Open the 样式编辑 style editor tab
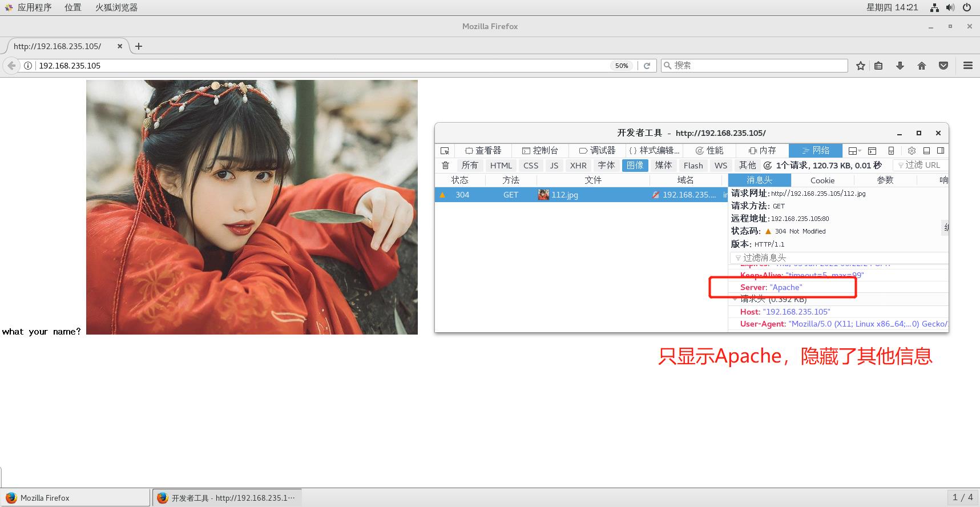Image resolution: width=980 pixels, height=507 pixels. coord(654,151)
